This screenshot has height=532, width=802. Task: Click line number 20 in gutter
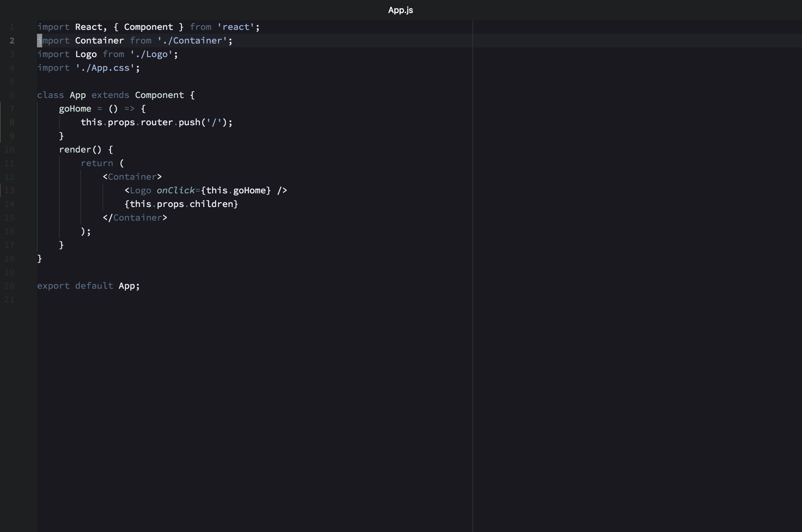pyautogui.click(x=9, y=286)
